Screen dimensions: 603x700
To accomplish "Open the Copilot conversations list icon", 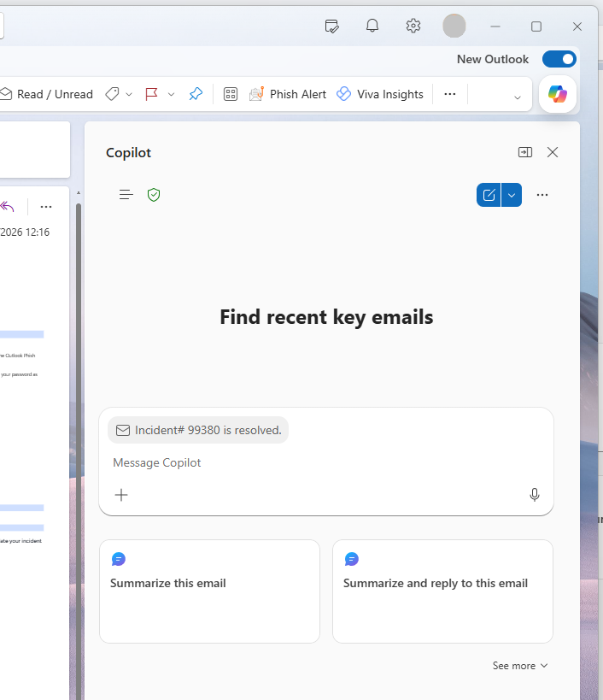I will click(126, 195).
